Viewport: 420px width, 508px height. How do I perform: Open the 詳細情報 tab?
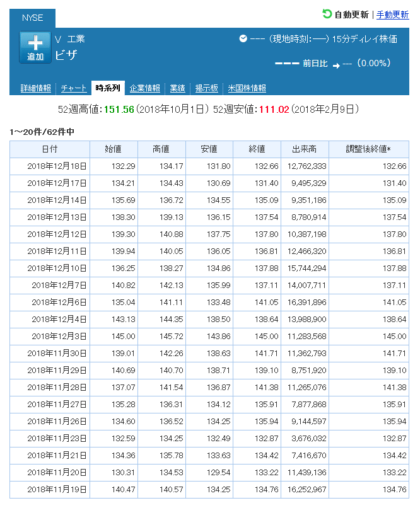pos(36,88)
